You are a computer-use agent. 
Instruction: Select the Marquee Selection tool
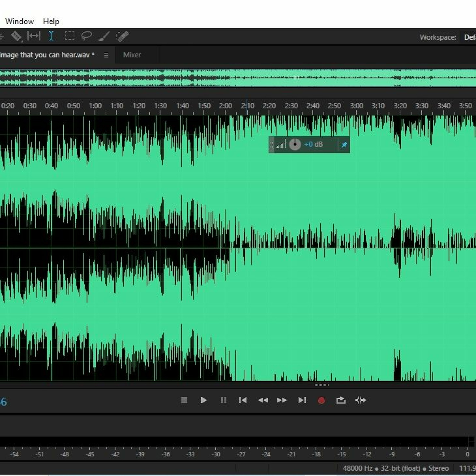[70, 36]
